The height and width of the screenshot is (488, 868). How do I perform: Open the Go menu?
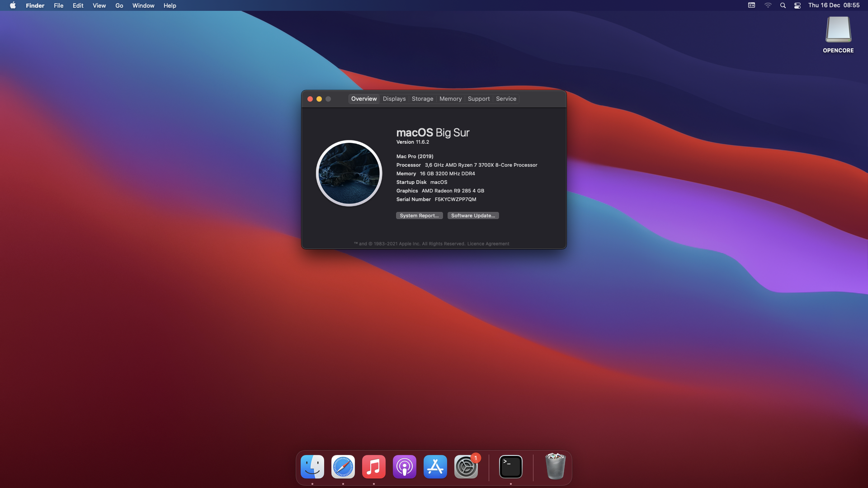(x=119, y=5)
